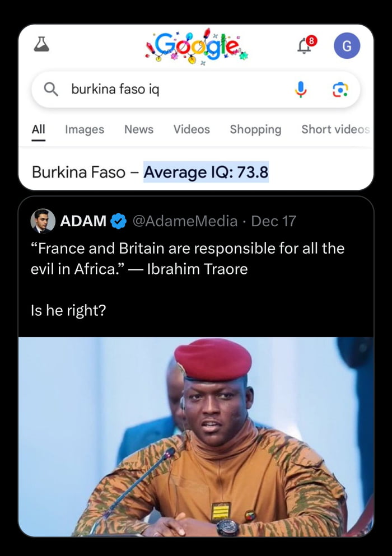Open Search Labs flask icon

point(41,45)
